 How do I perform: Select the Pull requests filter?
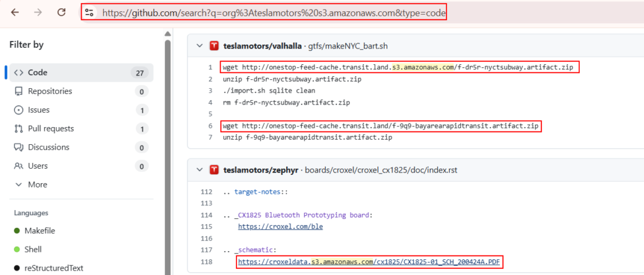tap(81, 128)
